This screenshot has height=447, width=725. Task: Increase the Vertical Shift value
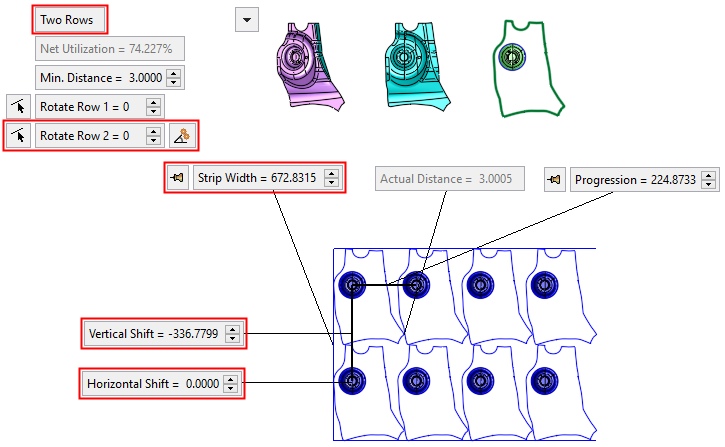[x=233, y=330]
